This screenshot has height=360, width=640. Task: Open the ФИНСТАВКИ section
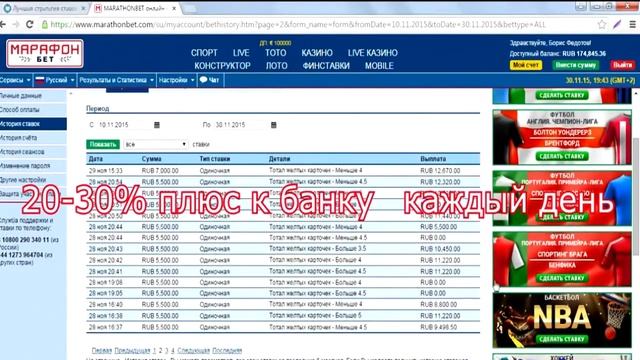(326, 66)
